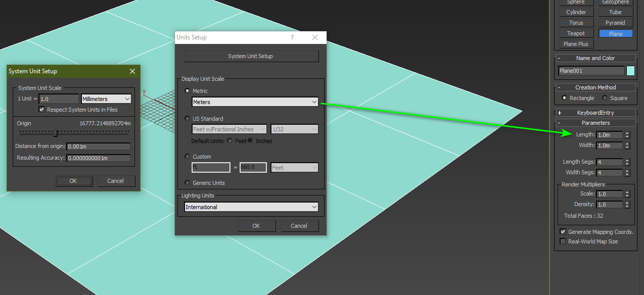Open the Millimeters system unit dropdown
The height and width of the screenshot is (295, 644).
coord(106,99)
